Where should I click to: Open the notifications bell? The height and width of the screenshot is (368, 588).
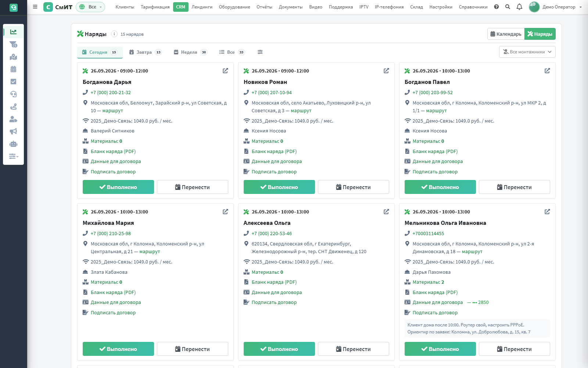(x=519, y=7)
